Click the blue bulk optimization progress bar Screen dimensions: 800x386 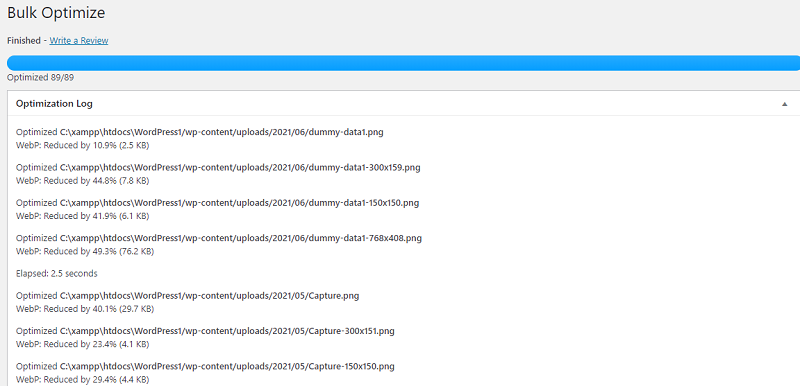tap(403, 63)
